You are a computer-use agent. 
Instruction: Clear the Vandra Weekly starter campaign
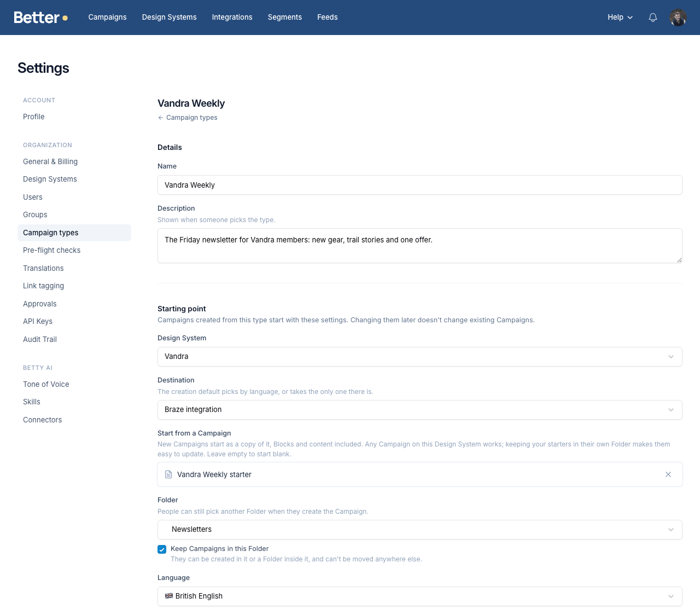coord(668,474)
